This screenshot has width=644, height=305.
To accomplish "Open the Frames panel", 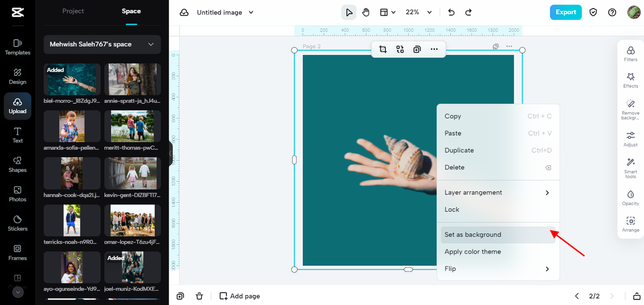I will (x=18, y=253).
